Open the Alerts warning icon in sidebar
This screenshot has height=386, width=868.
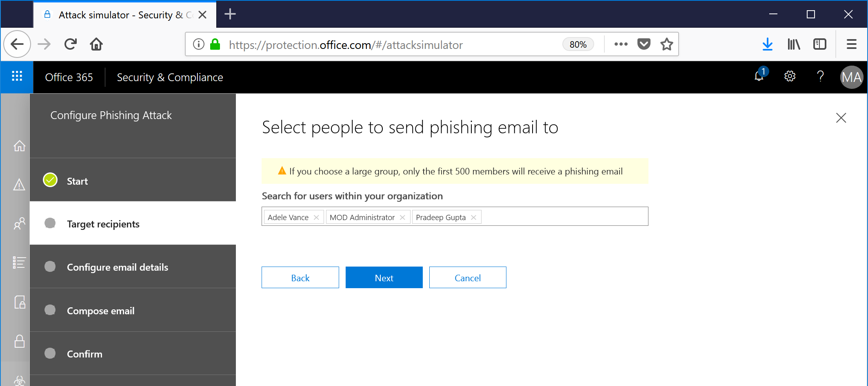pyautogui.click(x=19, y=185)
